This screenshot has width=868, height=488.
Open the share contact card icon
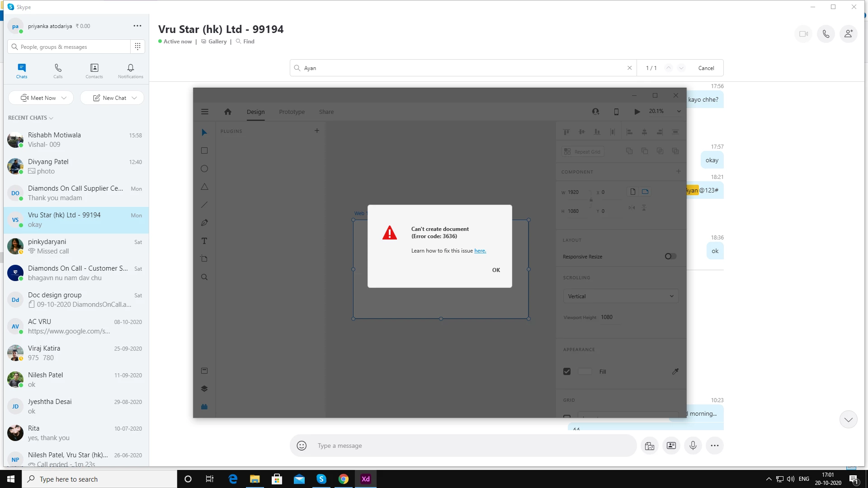[x=671, y=446]
